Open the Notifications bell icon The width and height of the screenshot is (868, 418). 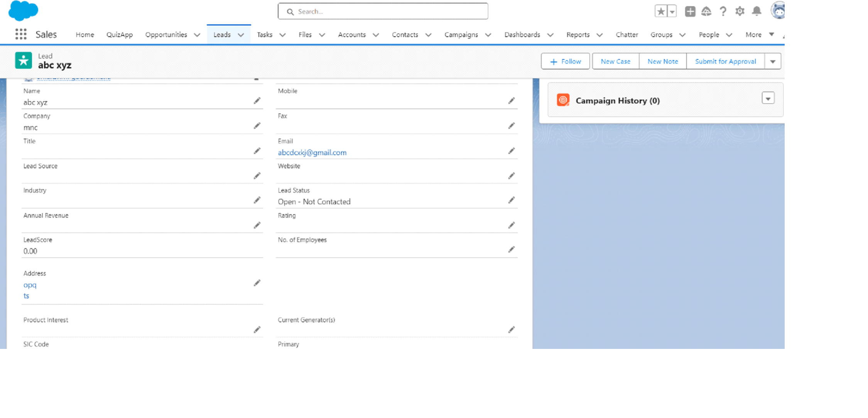[x=757, y=12]
